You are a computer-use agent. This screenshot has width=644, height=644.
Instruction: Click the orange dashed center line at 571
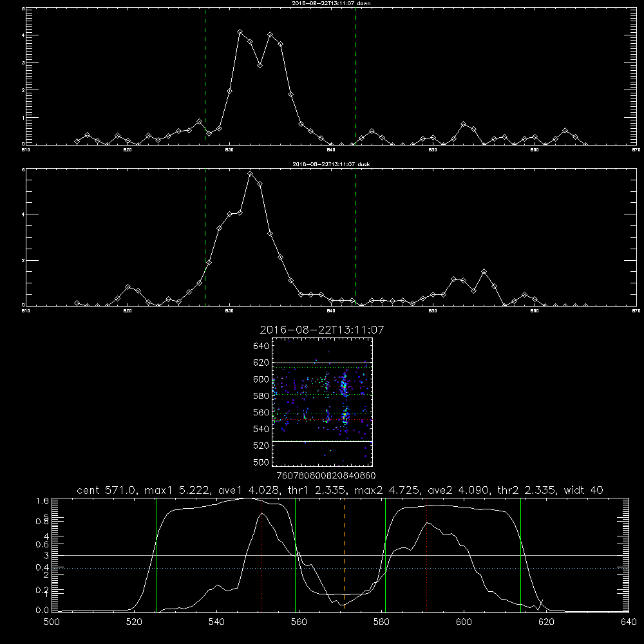point(344,554)
